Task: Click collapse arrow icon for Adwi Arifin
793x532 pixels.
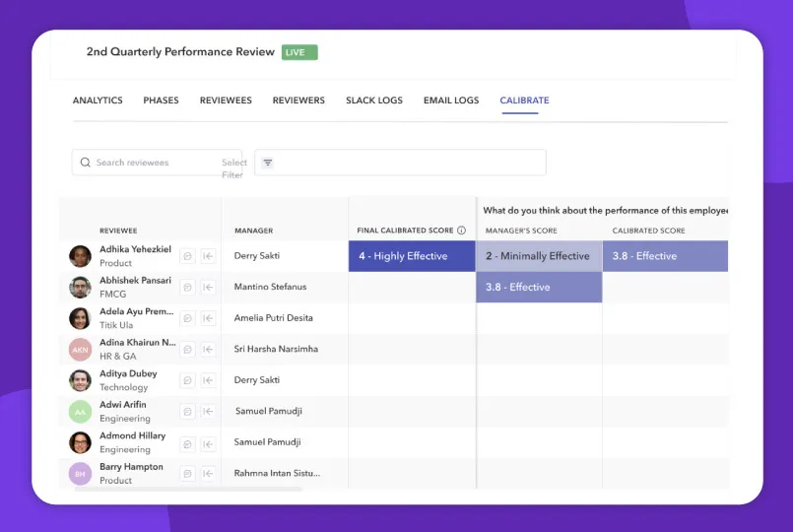Action: [208, 412]
